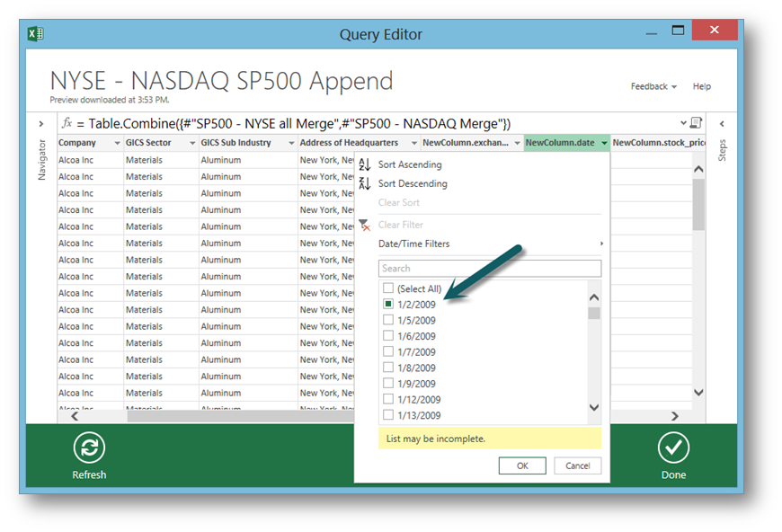Click the NYSE - NASDAQ SP500 Append title

tap(221, 81)
